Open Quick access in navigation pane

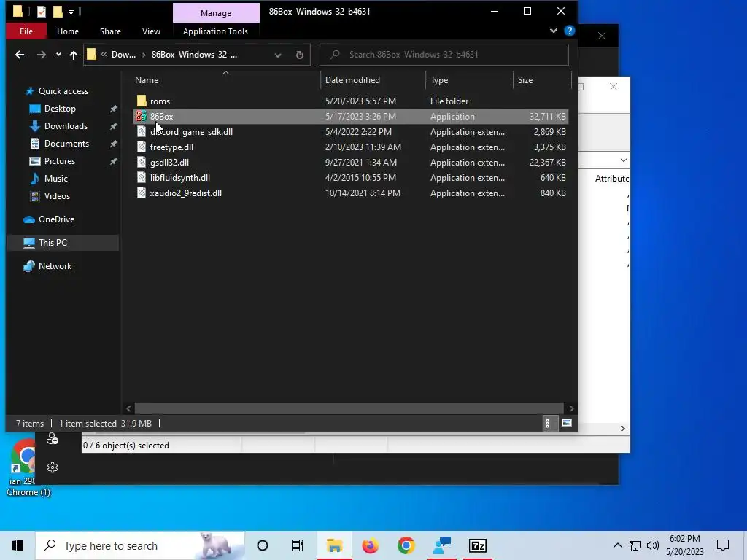point(63,91)
